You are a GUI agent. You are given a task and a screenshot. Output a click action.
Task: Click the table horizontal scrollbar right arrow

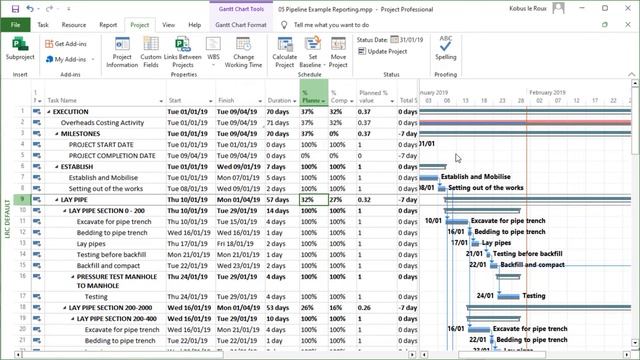click(x=412, y=355)
